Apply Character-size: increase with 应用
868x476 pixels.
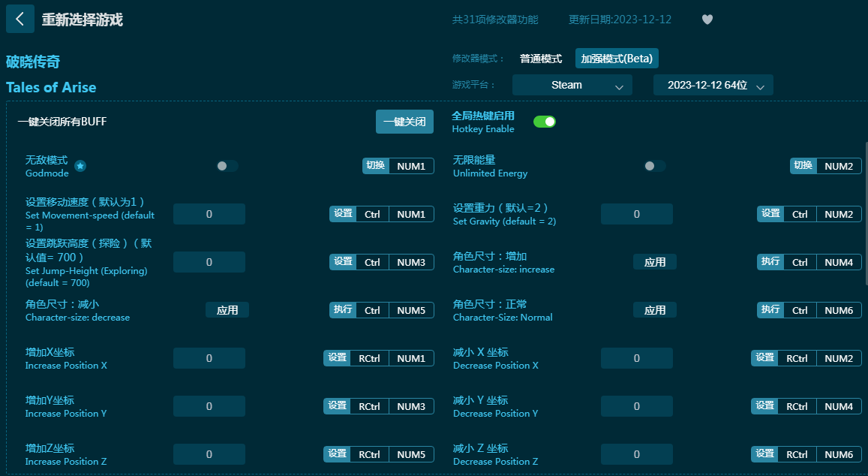tap(655, 262)
